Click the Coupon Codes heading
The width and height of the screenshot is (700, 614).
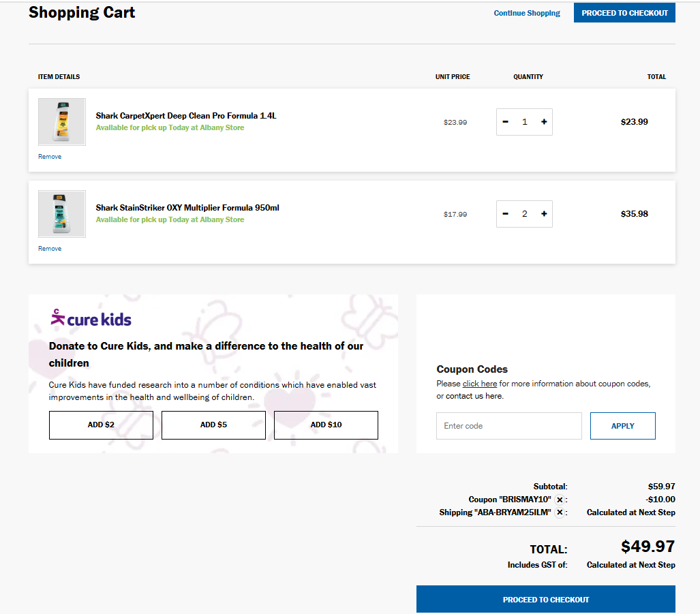point(472,369)
